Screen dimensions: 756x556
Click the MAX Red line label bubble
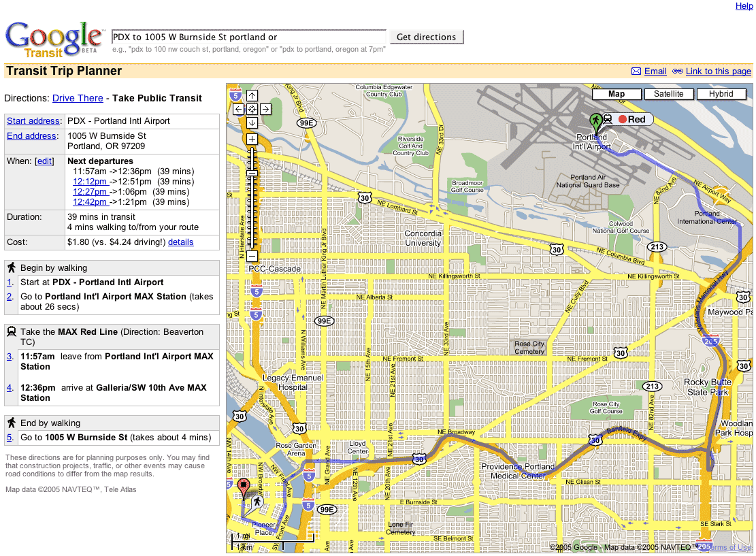[x=631, y=119]
